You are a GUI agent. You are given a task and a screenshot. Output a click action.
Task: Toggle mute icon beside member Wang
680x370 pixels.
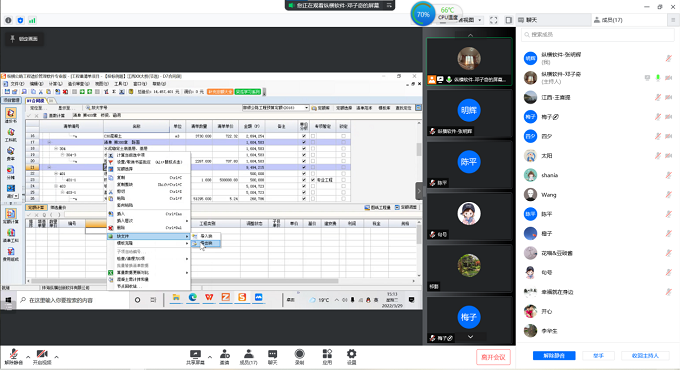click(669, 195)
